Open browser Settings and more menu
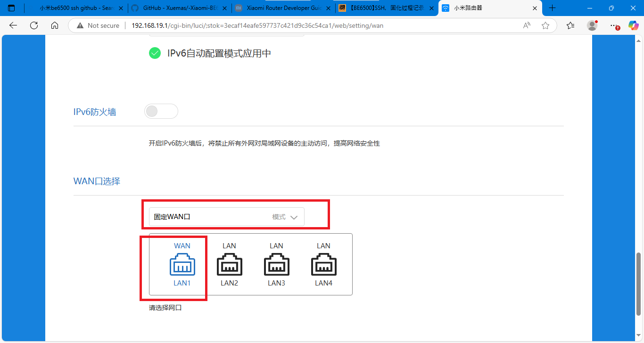This screenshot has height=343, width=644. tap(613, 25)
